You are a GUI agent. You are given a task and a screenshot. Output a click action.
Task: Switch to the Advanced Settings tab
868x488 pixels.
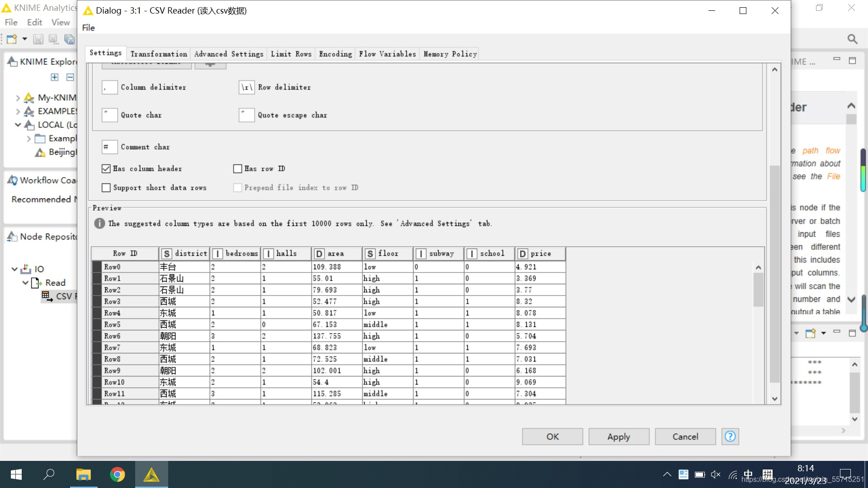pyautogui.click(x=229, y=54)
